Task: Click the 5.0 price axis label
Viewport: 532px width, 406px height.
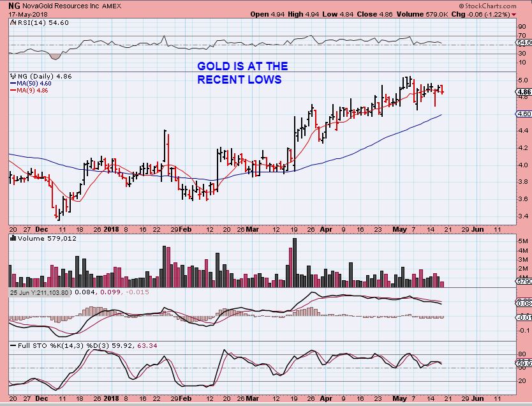Action: click(523, 80)
